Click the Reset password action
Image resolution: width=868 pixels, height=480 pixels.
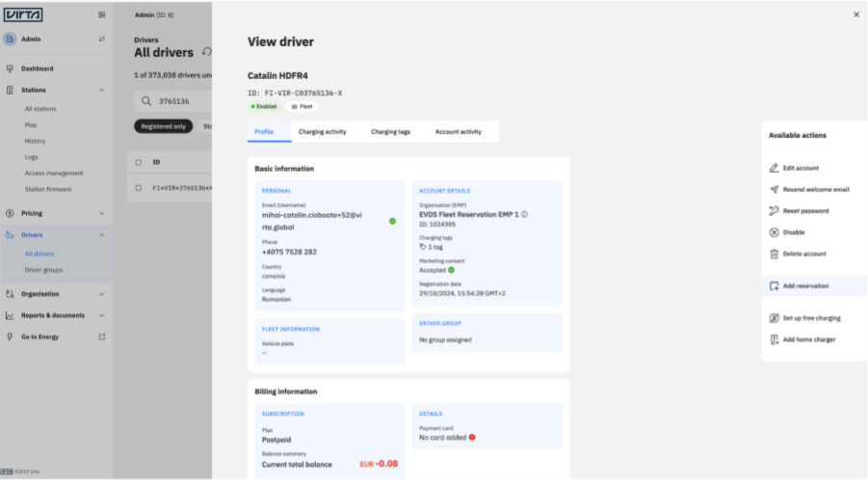(805, 211)
